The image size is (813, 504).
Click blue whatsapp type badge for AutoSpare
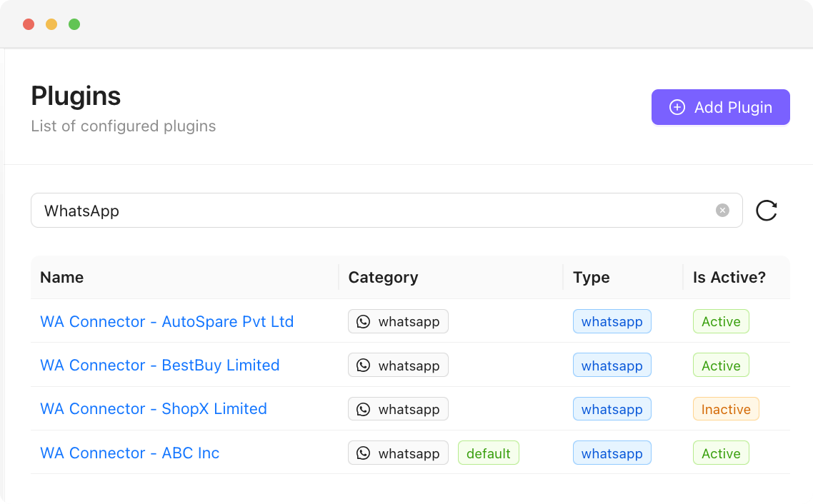612,322
